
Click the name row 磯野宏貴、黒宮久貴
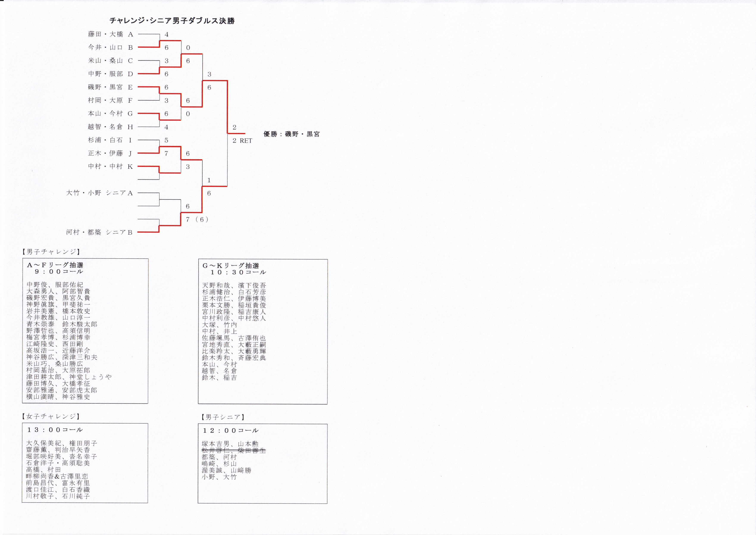pos(58,298)
